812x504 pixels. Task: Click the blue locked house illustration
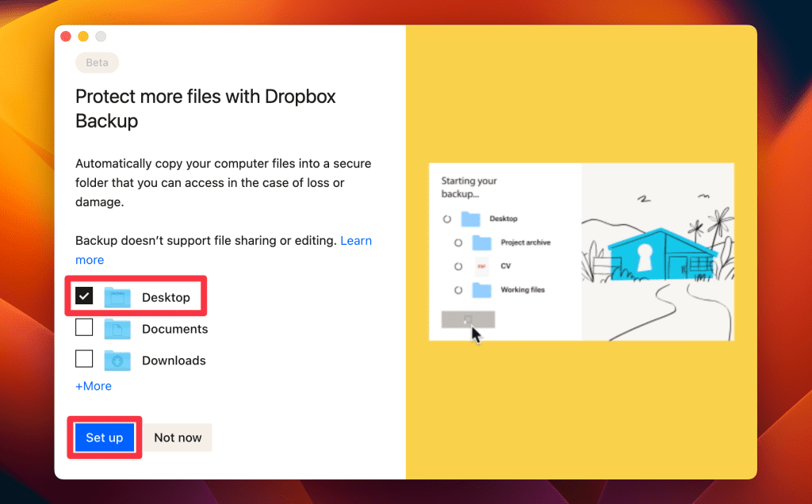click(662, 254)
